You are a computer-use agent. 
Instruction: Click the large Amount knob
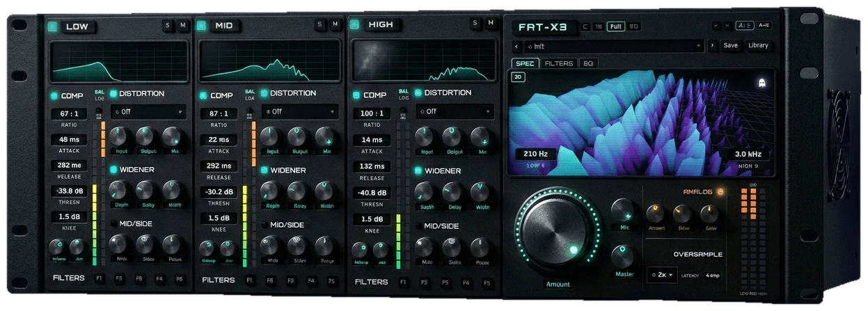point(556,232)
